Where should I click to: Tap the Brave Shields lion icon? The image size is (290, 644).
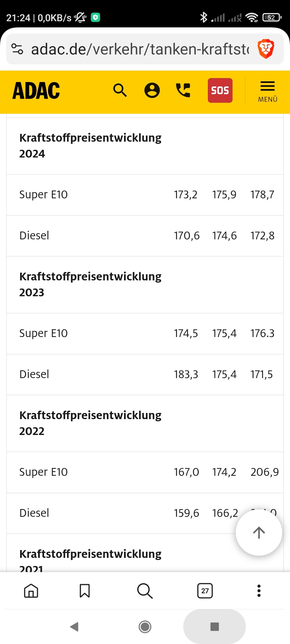[x=266, y=49]
